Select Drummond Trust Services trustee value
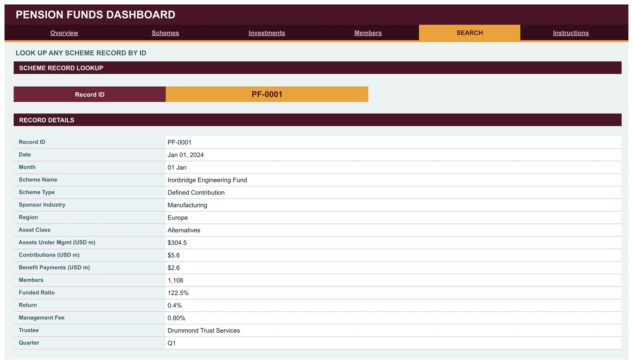The width and height of the screenshot is (633, 364). (204, 331)
